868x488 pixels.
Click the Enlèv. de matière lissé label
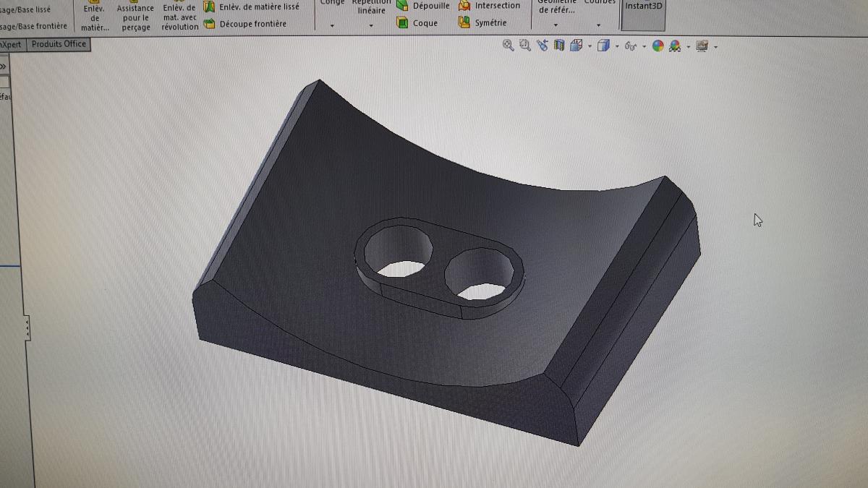point(259,7)
